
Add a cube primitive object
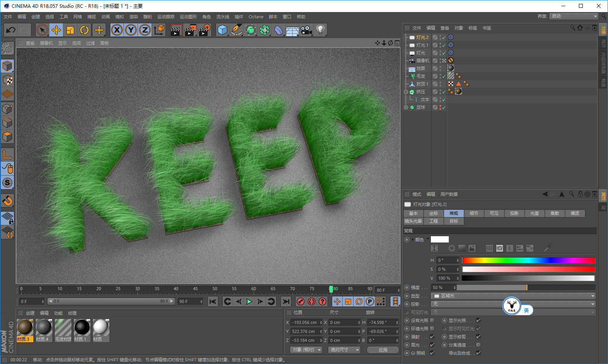pos(223,30)
